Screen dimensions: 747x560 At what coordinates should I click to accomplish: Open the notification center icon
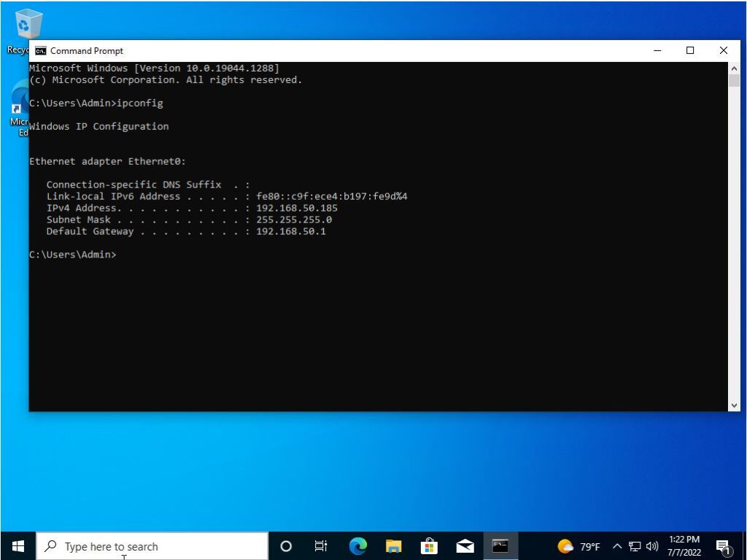click(x=723, y=547)
